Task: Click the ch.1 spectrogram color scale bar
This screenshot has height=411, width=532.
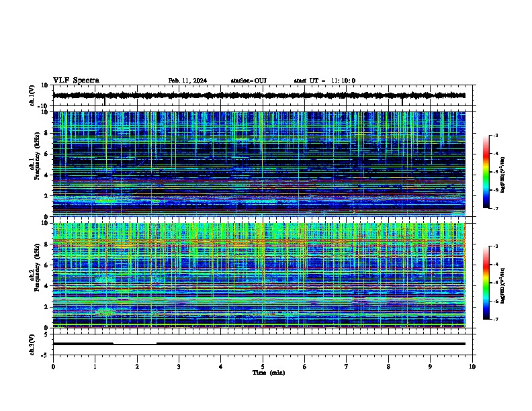Action: pyautogui.click(x=486, y=172)
